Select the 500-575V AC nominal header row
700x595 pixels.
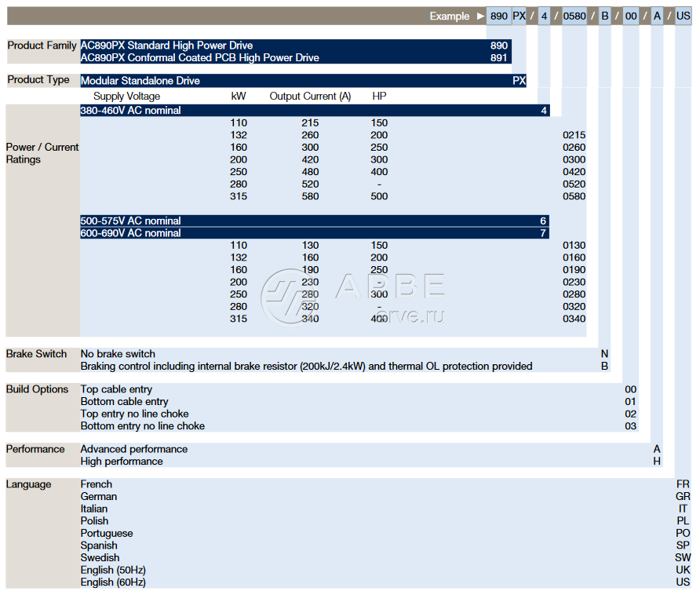click(x=314, y=221)
